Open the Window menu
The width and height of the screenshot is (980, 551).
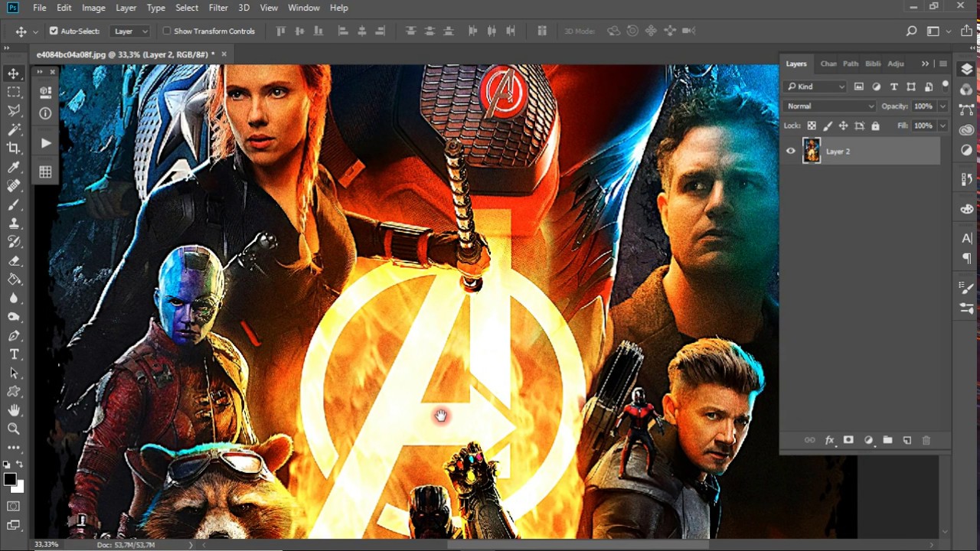tap(304, 8)
